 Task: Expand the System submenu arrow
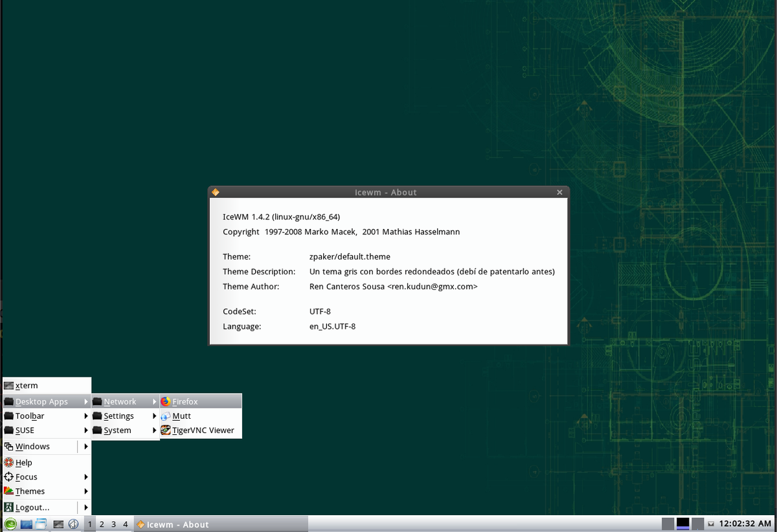click(x=155, y=430)
